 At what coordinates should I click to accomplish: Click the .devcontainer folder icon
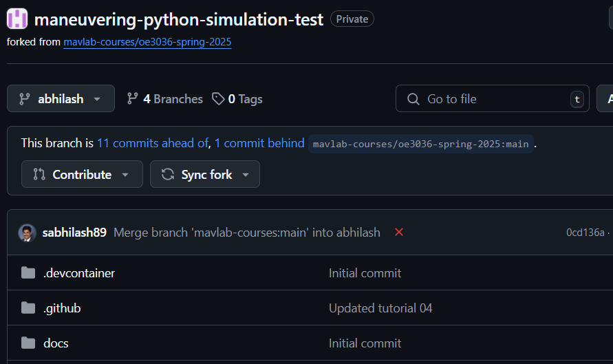point(28,273)
